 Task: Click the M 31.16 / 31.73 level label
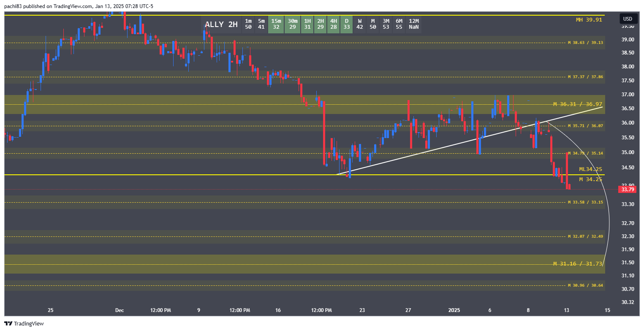tap(577, 263)
